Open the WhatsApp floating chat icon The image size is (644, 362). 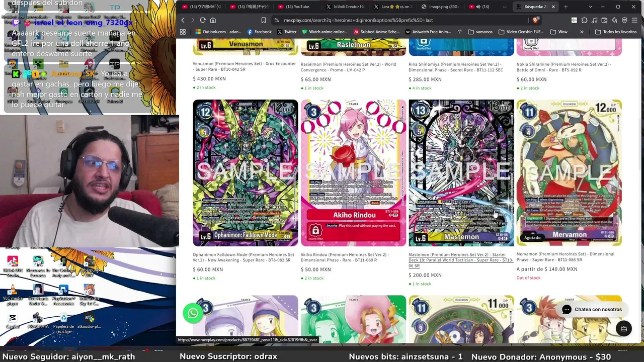point(193,313)
